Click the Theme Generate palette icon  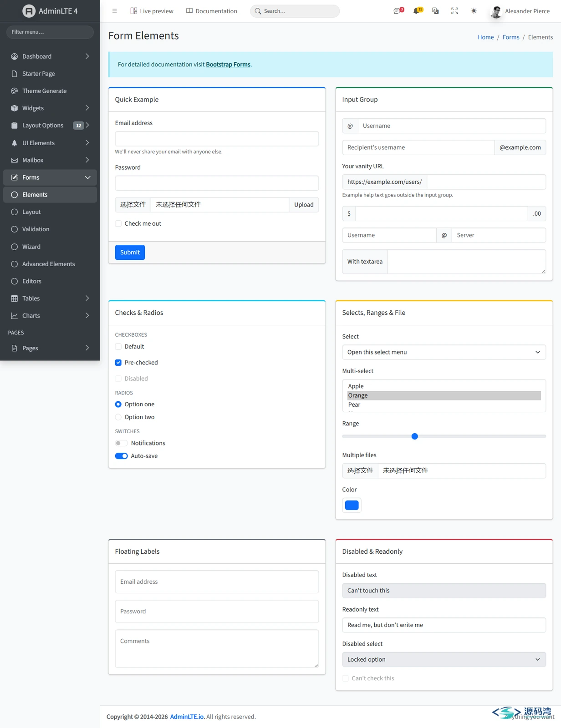click(x=15, y=91)
